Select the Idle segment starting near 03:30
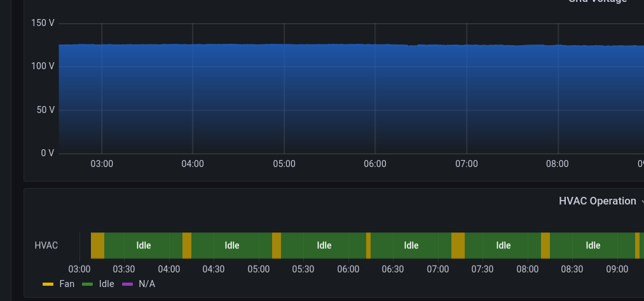Image resolution: width=644 pixels, height=301 pixels. click(143, 246)
